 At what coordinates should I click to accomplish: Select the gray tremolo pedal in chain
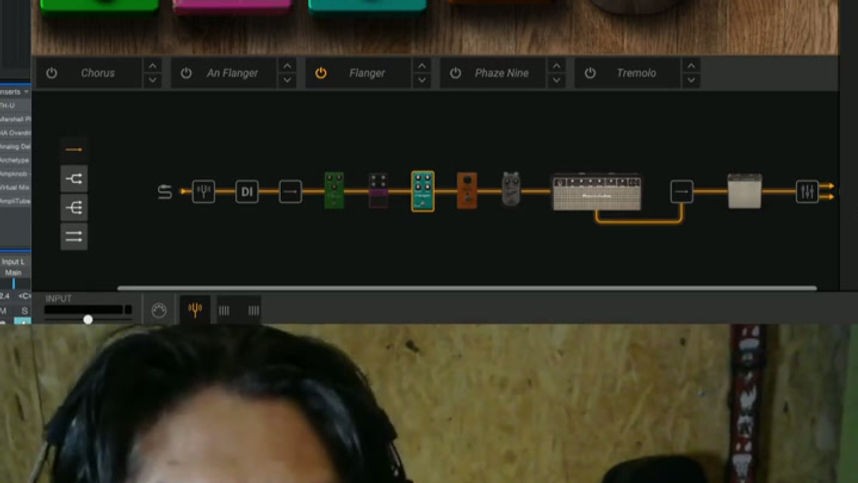coord(511,189)
